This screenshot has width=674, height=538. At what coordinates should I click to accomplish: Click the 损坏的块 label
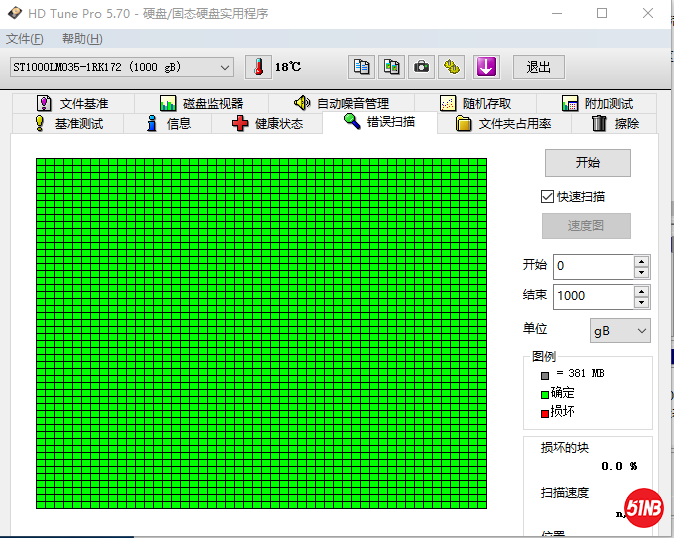[564, 448]
